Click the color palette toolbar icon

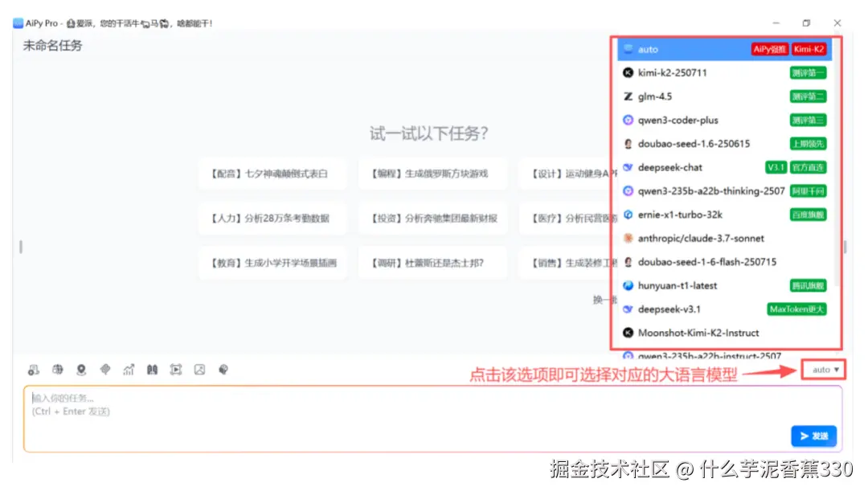223,370
